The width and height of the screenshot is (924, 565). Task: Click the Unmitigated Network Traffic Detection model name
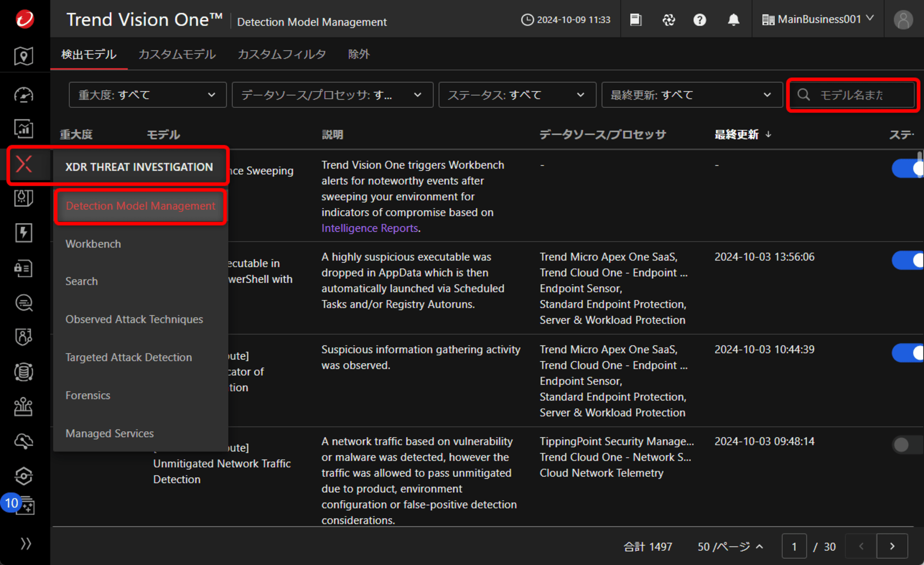(x=222, y=471)
